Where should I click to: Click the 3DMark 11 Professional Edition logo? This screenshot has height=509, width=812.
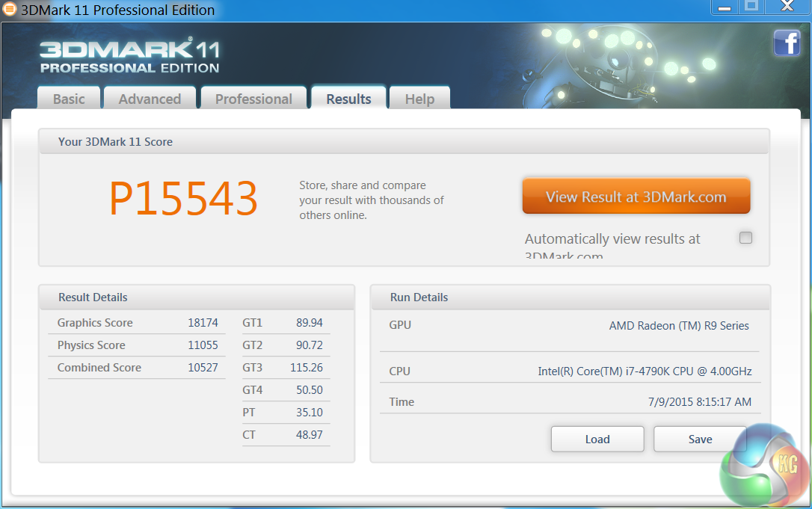[x=130, y=55]
